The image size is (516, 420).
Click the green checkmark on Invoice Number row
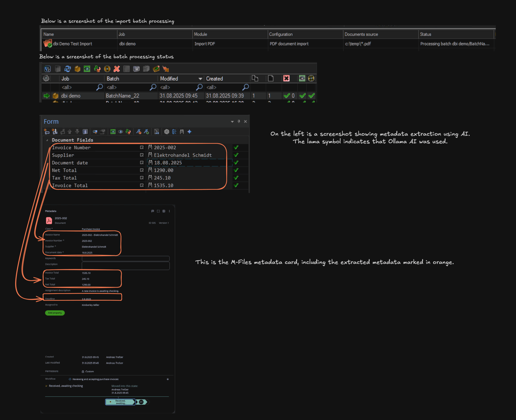tap(236, 147)
